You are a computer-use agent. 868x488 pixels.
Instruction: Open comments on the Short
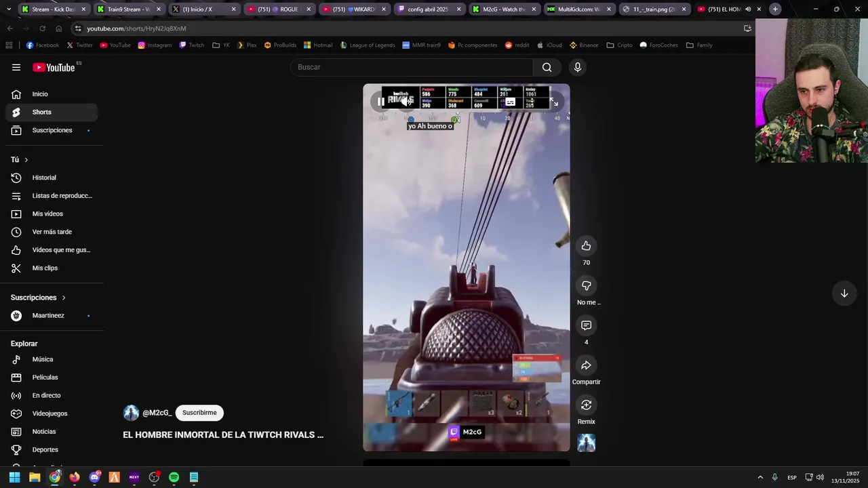point(586,326)
